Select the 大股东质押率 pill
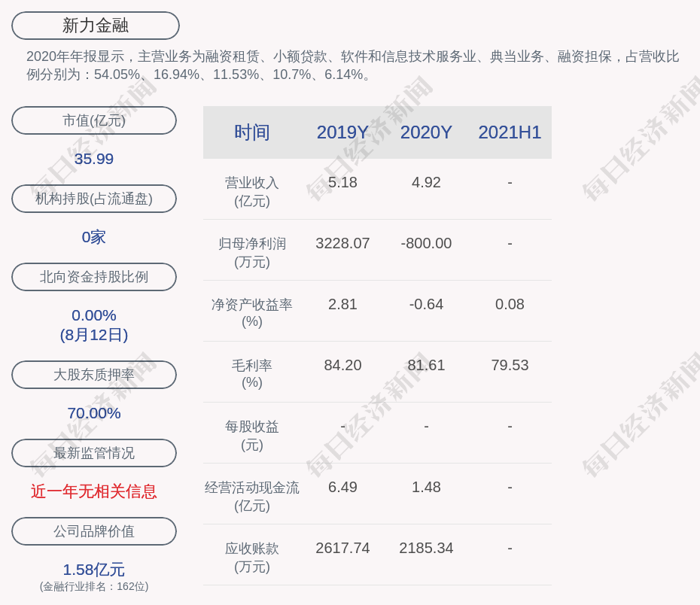The height and width of the screenshot is (605, 700). pos(94,374)
